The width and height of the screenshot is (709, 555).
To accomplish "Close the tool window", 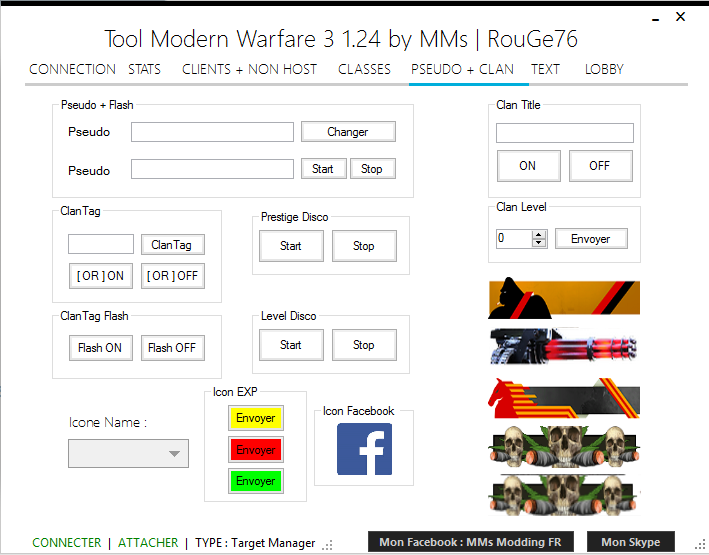I will [681, 17].
